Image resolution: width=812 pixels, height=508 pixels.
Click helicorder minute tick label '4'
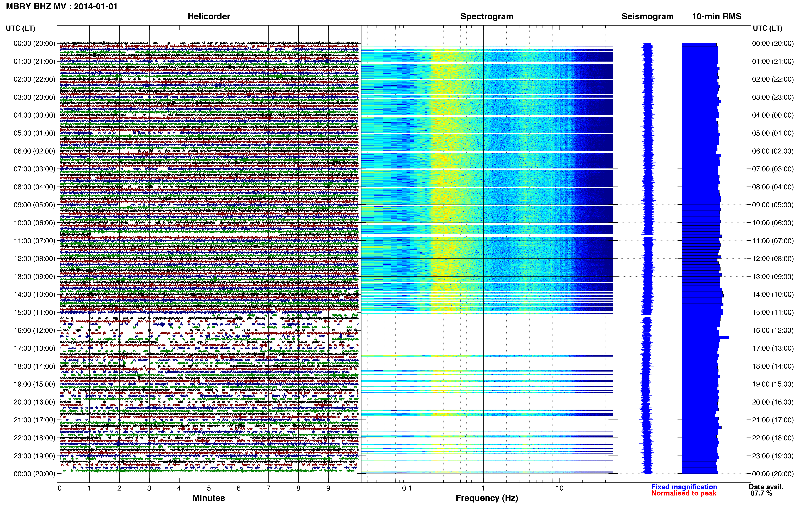click(x=179, y=488)
